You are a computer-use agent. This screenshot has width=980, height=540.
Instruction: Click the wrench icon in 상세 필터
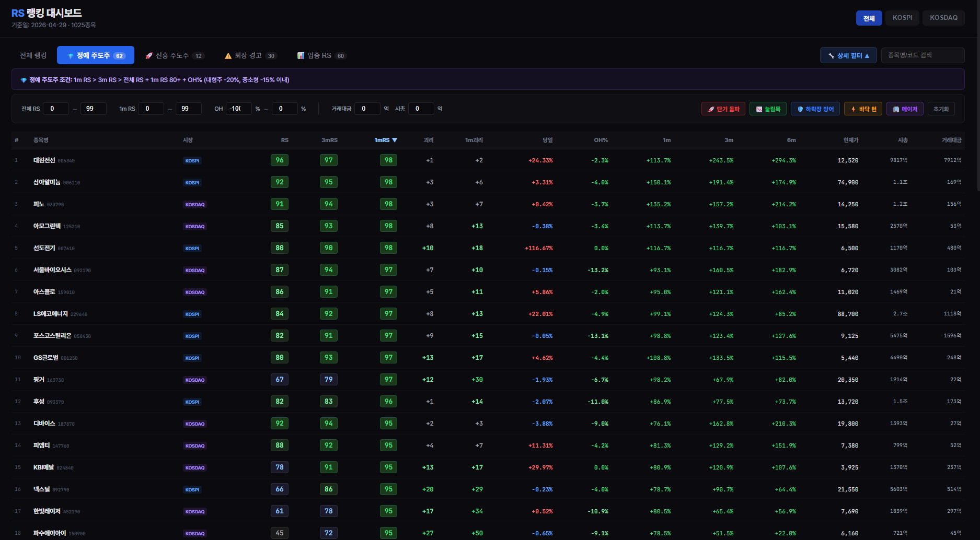(x=831, y=55)
